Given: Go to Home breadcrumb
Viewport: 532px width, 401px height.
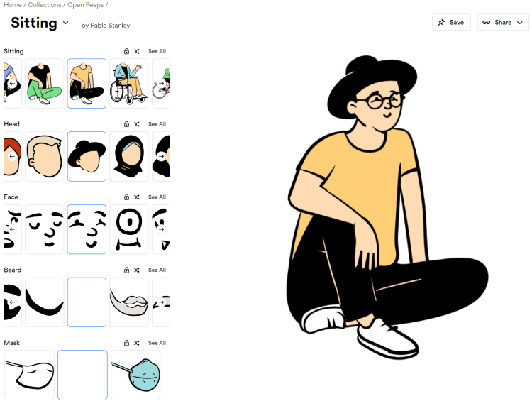Looking at the screenshot, I should pos(13,5).
